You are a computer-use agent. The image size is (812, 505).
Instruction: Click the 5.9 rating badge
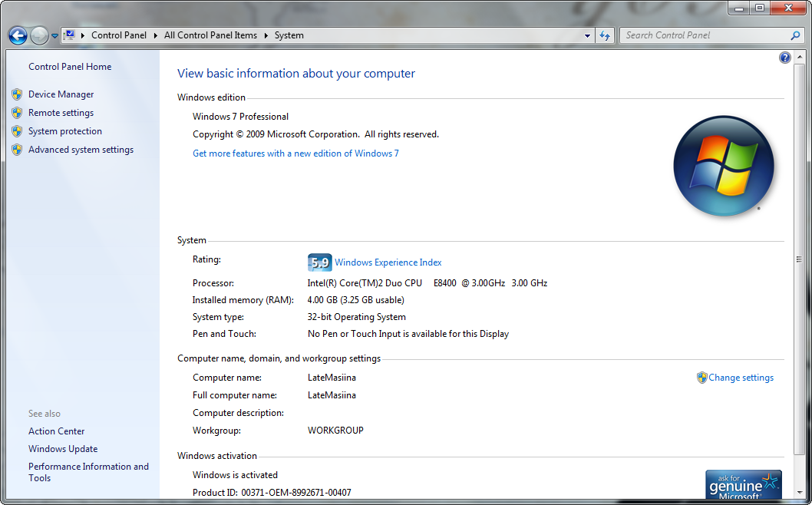coord(319,262)
